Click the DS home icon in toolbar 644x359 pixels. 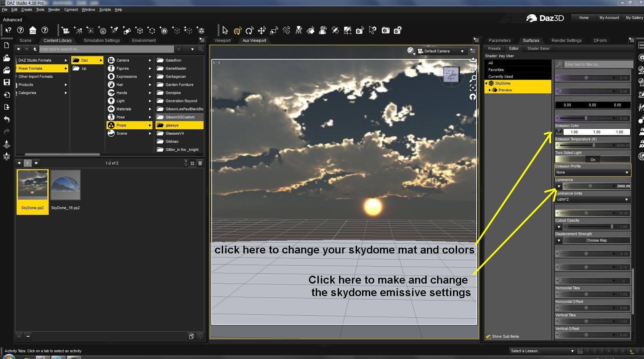32,30
